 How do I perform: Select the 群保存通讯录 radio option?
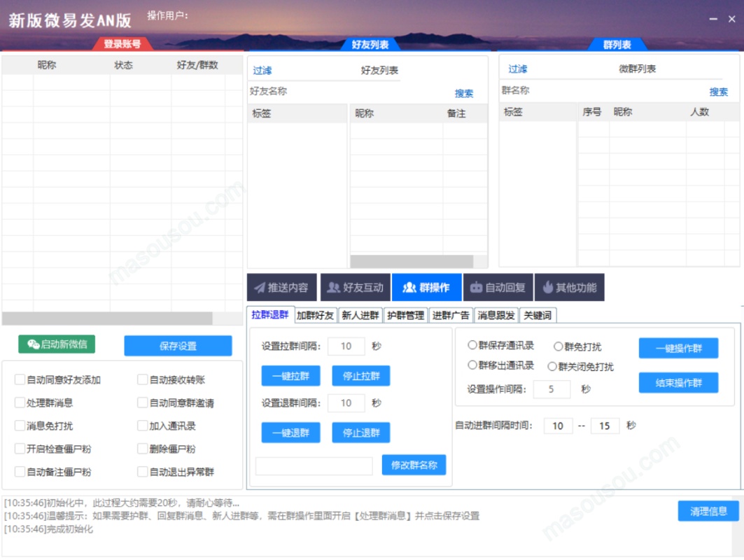pyautogui.click(x=472, y=345)
